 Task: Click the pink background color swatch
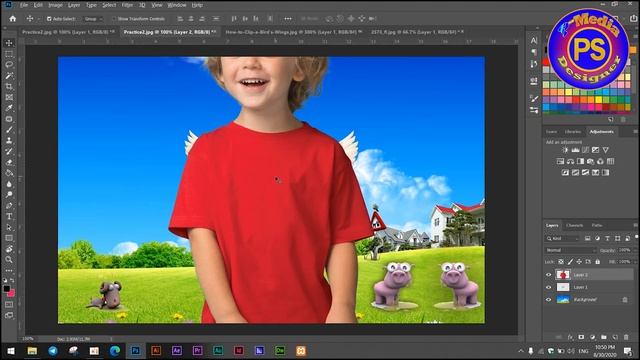(11, 293)
